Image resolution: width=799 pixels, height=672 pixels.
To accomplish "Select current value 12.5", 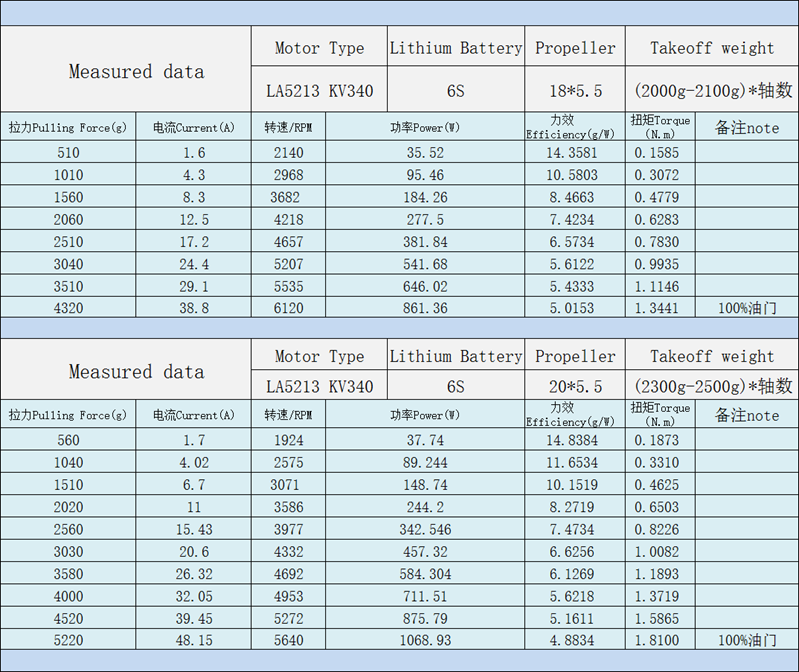I will click(x=194, y=219).
